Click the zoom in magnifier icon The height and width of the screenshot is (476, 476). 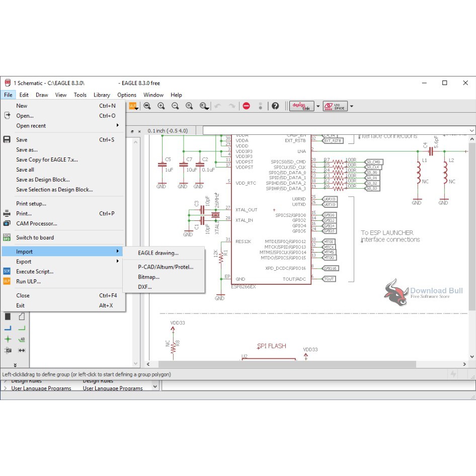click(x=161, y=106)
